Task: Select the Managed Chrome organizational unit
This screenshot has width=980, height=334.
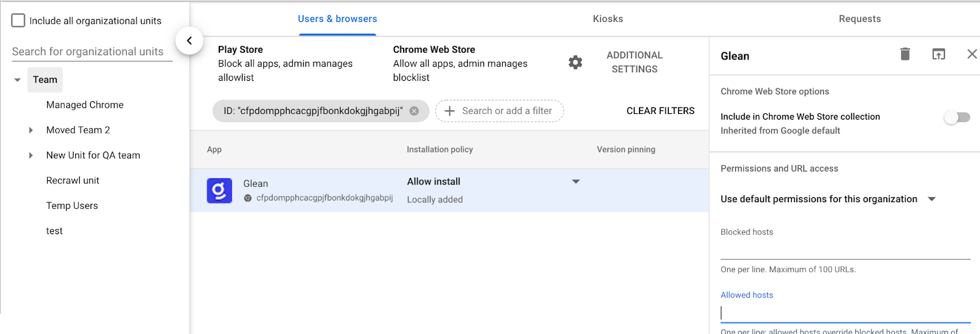Action: click(x=85, y=105)
